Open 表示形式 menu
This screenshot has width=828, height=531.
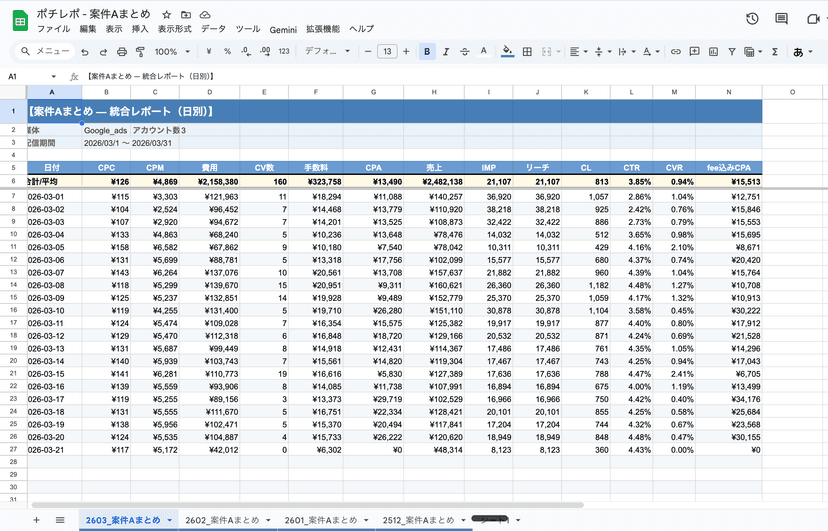174,29
